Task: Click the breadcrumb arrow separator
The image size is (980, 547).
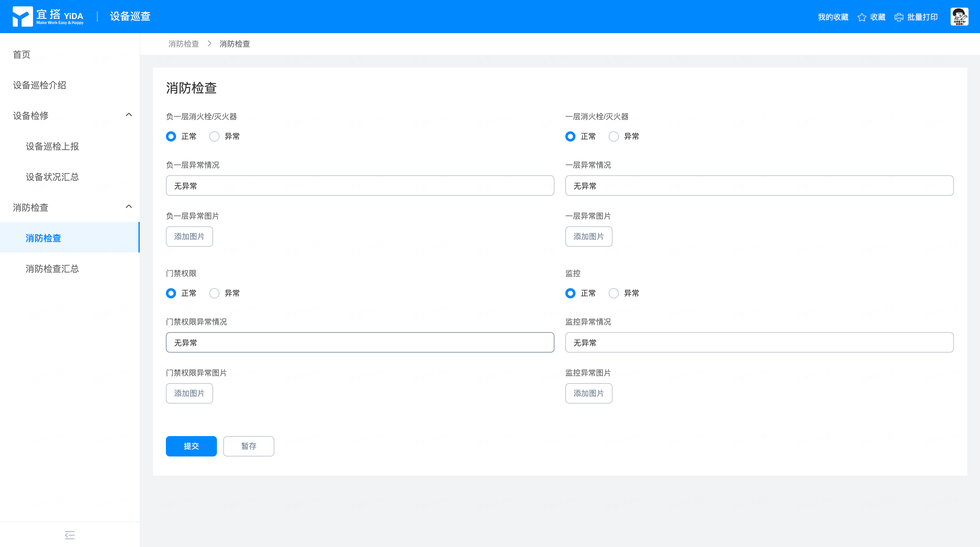Action: (209, 44)
